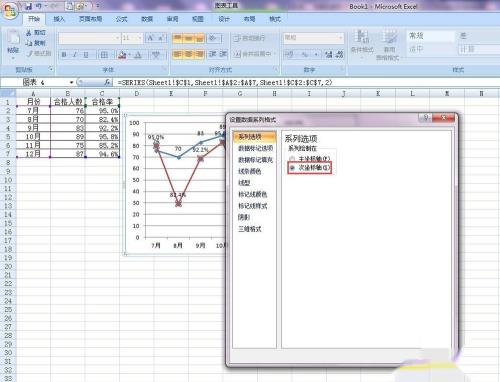Click the Cut scissors icon

coord(29,33)
